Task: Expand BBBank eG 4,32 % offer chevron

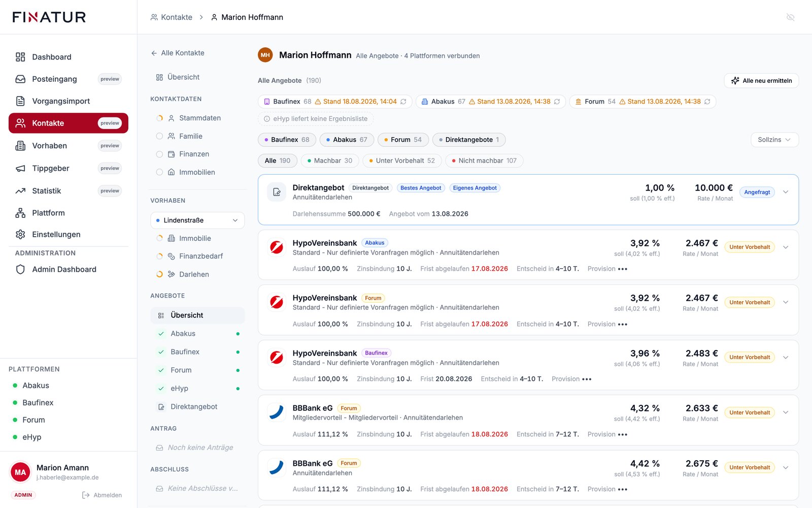Action: click(786, 412)
